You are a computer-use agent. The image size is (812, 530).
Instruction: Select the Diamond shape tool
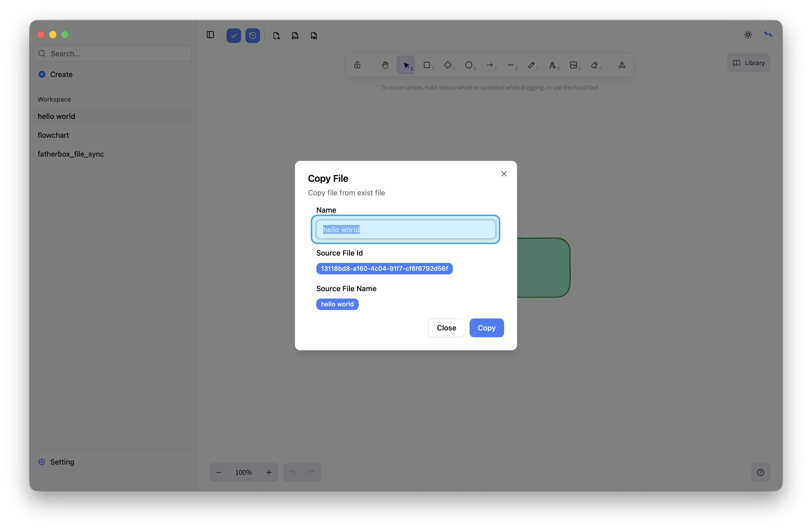(x=448, y=65)
